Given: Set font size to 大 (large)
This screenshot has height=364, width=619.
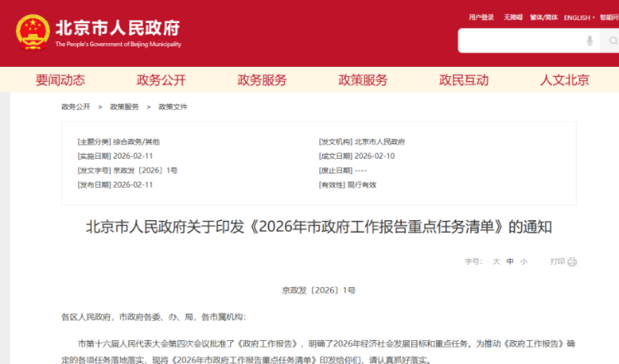Looking at the screenshot, I should (x=497, y=261).
